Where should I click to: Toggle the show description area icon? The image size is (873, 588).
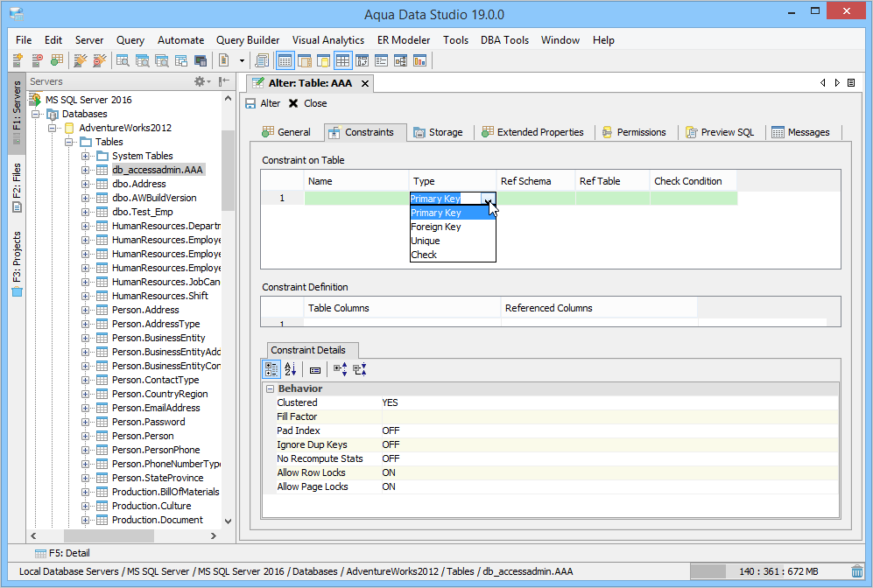coord(315,370)
